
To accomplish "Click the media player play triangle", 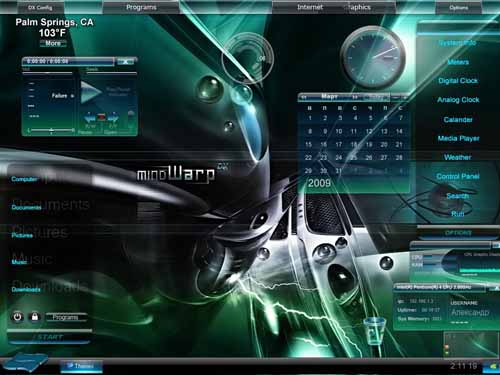I will click(x=91, y=93).
